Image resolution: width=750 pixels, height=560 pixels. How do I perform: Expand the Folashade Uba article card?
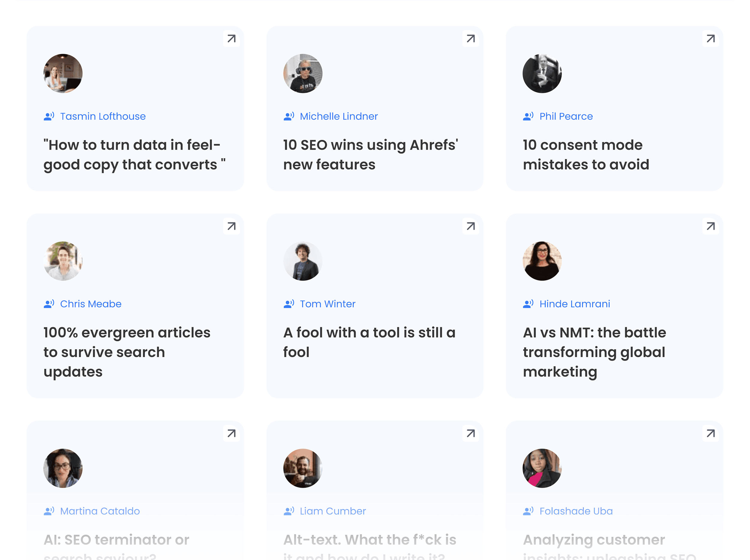tap(711, 434)
